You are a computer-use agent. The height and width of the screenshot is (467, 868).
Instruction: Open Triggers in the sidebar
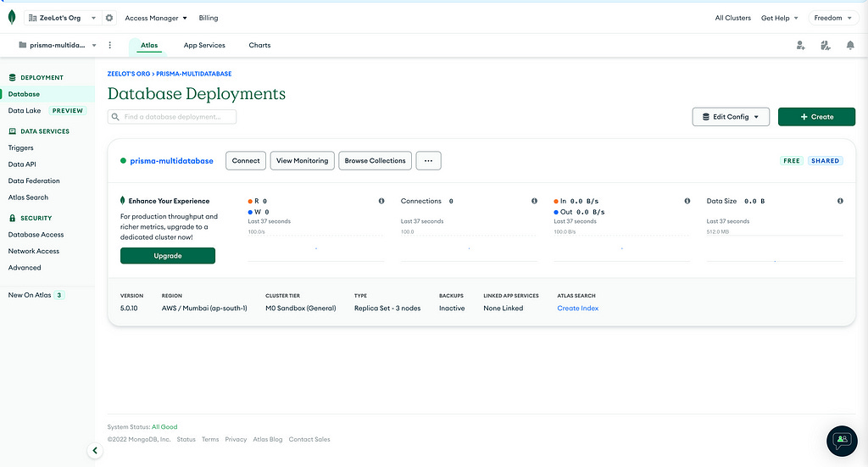pyautogui.click(x=20, y=147)
